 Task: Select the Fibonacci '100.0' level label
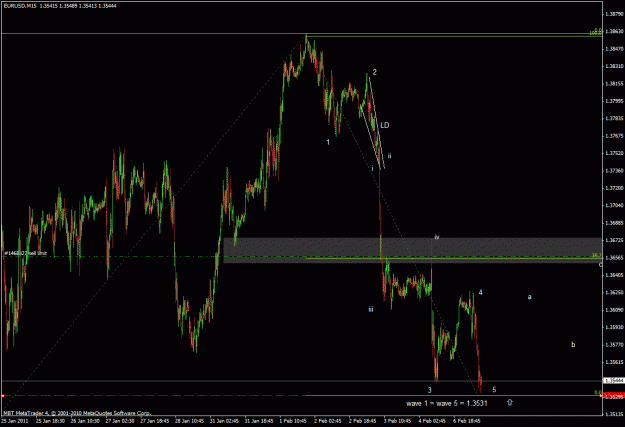point(596,33)
